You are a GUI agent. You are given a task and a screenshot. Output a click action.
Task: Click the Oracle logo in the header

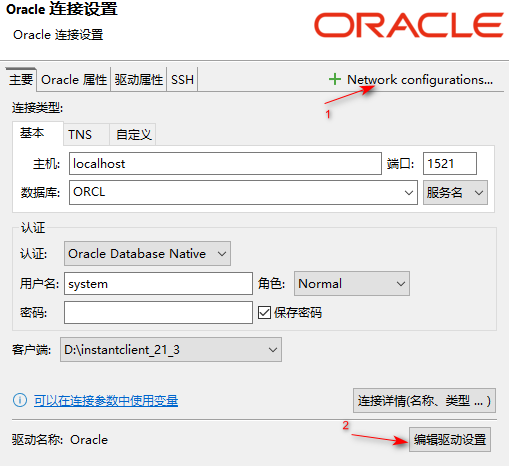pos(409,25)
